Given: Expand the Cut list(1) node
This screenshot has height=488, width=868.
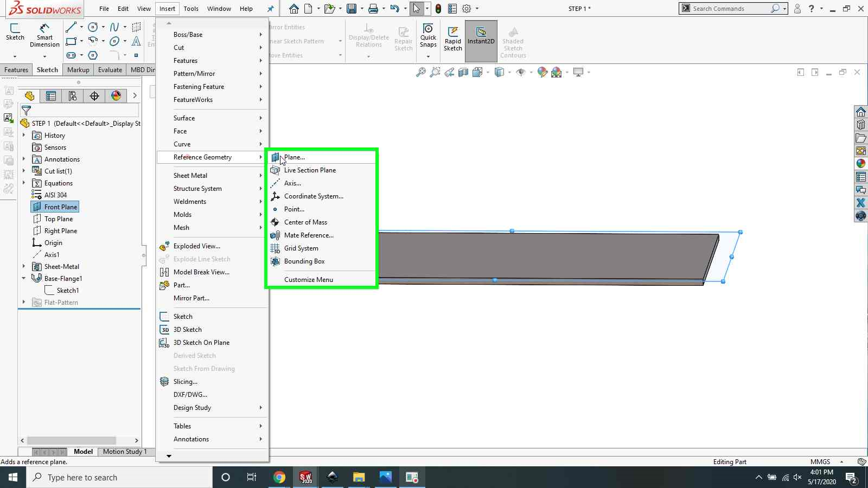Looking at the screenshot, I should [x=23, y=171].
